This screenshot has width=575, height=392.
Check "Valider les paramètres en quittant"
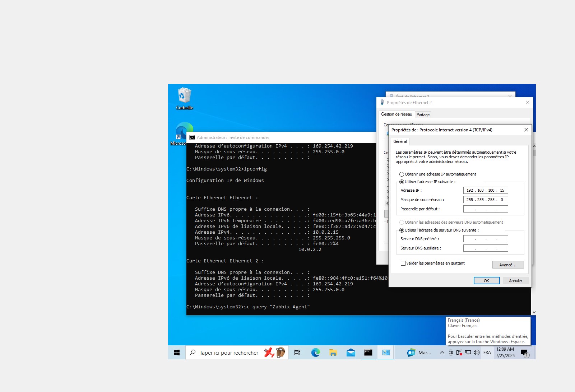[x=403, y=263]
